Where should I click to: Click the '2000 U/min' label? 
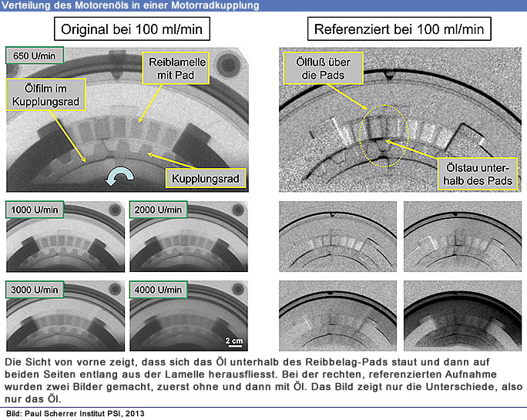158,210
